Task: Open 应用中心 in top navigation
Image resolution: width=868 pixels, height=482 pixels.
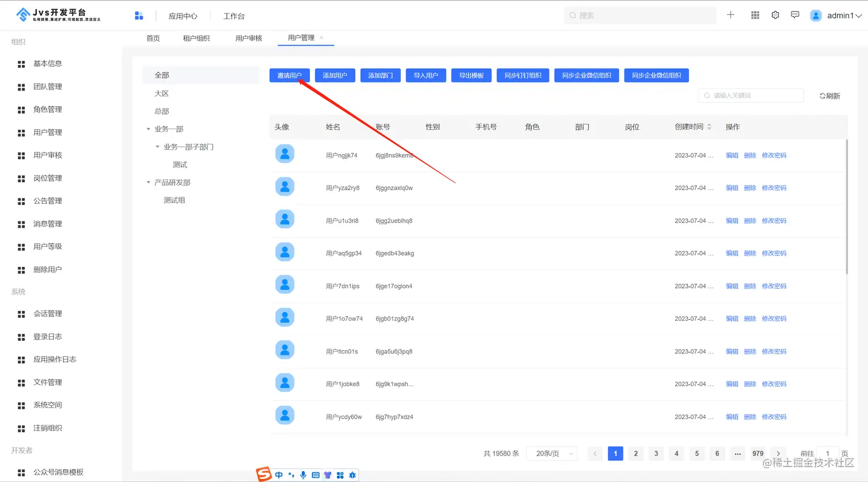Action: pos(183,16)
